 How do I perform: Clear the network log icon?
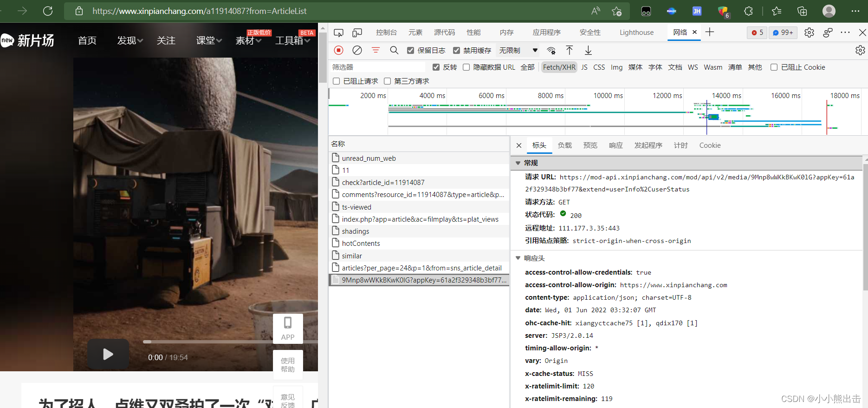357,50
